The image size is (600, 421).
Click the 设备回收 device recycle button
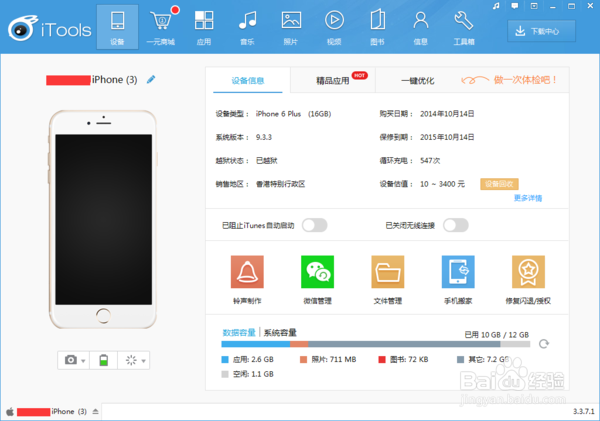499,184
